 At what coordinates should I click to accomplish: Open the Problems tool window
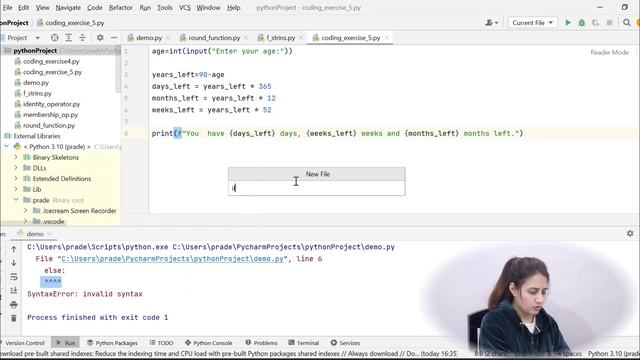point(261,343)
